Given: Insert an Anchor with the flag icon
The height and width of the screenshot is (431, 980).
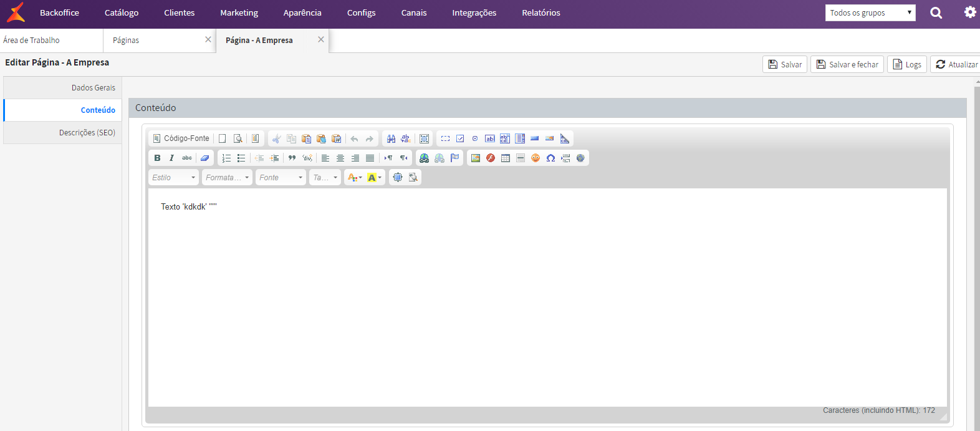Looking at the screenshot, I should coord(454,158).
